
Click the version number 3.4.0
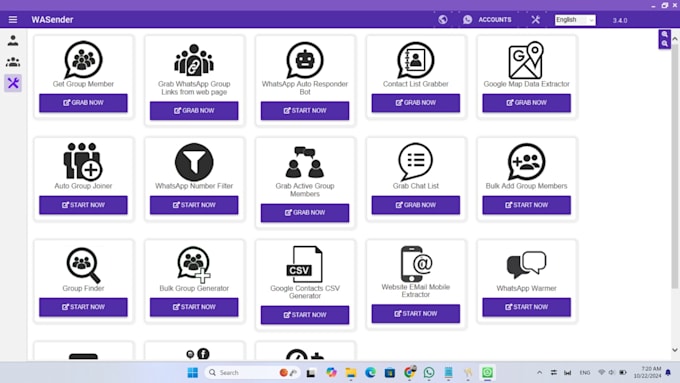[x=620, y=20]
